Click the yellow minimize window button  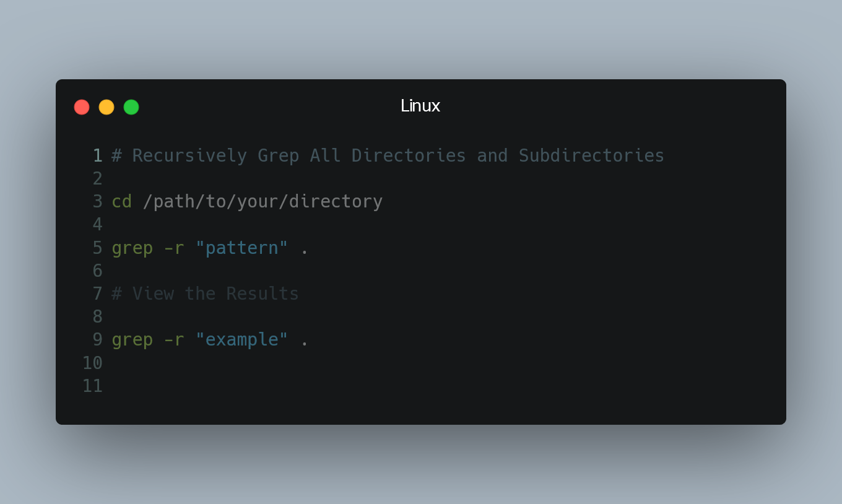click(x=106, y=107)
